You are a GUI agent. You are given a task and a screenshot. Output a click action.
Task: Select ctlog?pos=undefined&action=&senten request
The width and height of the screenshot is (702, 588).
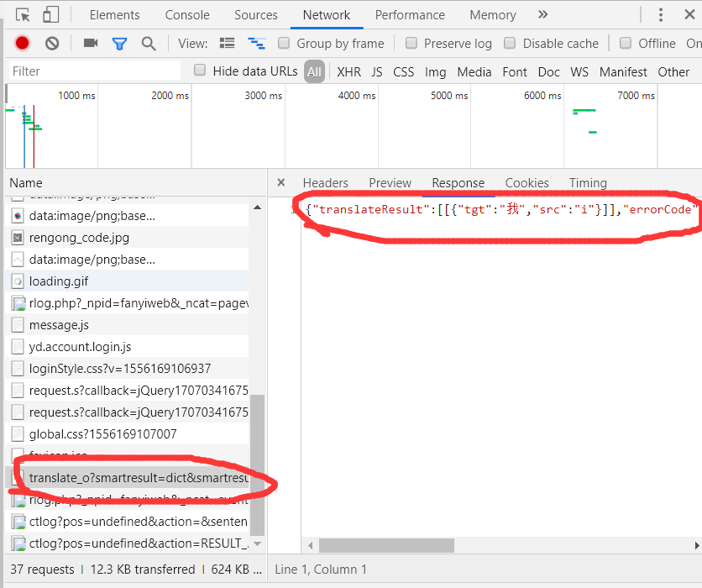click(x=127, y=522)
